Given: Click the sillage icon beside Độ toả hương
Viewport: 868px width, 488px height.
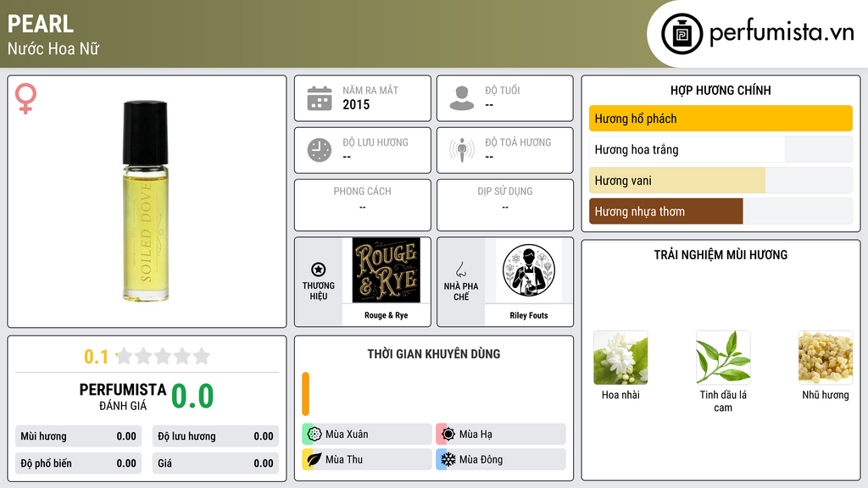Looking at the screenshot, I should point(462,150).
